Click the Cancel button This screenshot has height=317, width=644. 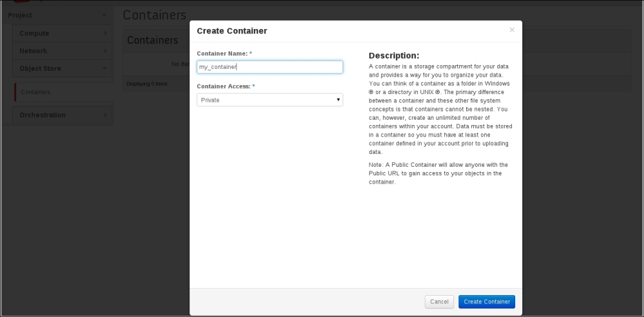click(439, 302)
